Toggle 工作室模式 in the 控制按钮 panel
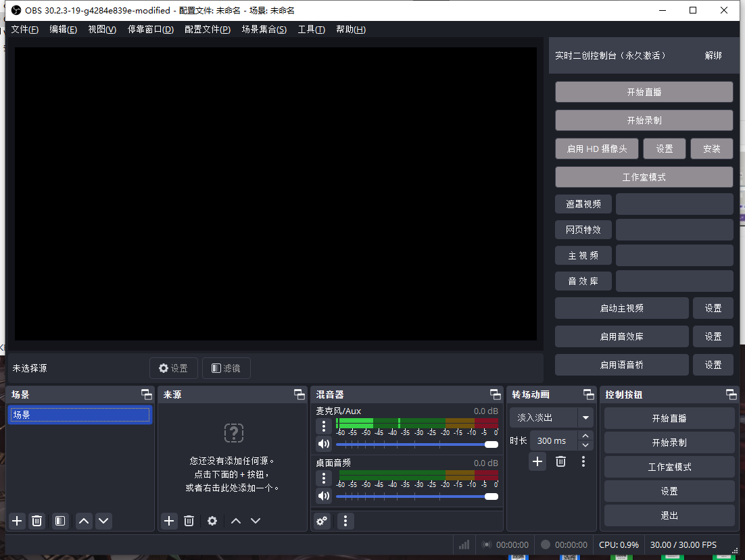The width and height of the screenshot is (745, 560). click(x=669, y=467)
